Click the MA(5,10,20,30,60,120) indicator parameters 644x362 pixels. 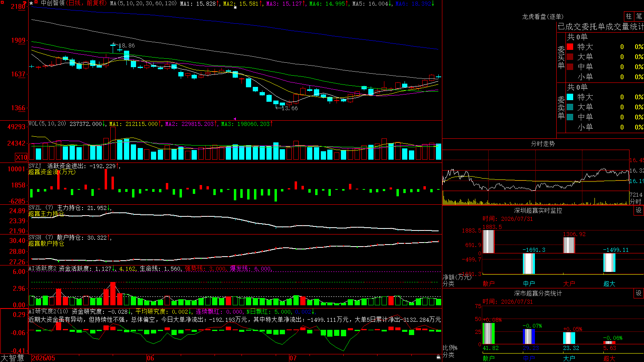click(143, 4)
